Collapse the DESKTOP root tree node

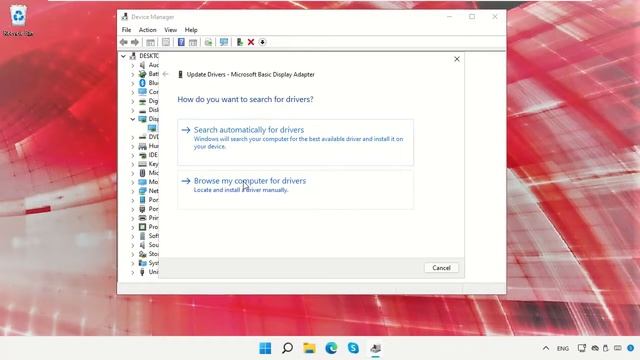(123, 56)
